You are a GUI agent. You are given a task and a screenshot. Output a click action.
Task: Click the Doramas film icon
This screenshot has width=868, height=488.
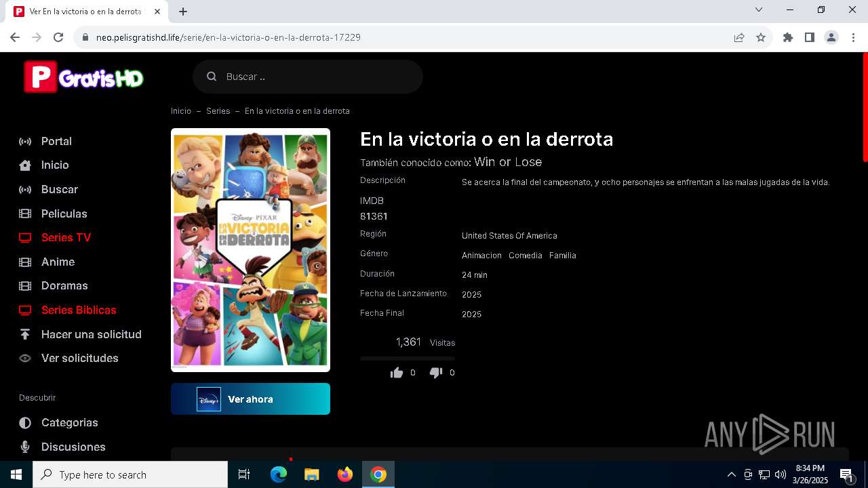point(25,286)
